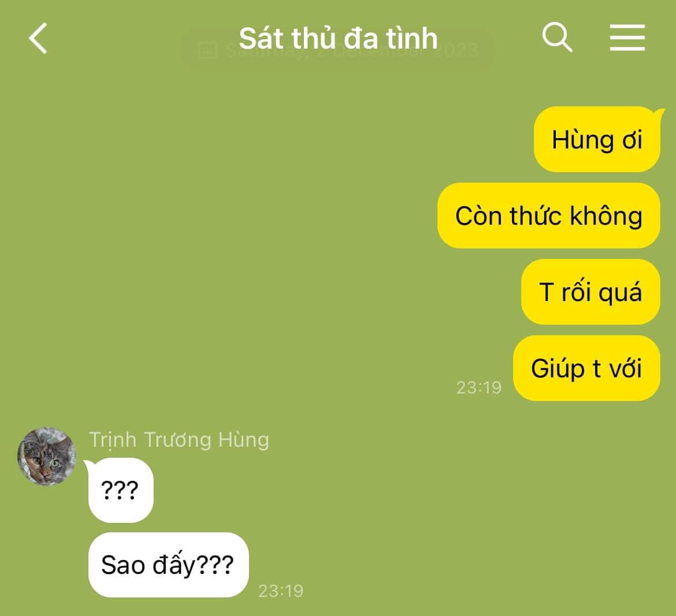Image resolution: width=676 pixels, height=616 pixels.
Task: Tap the faint calendar icon in date banner
Action: pyautogui.click(x=207, y=49)
